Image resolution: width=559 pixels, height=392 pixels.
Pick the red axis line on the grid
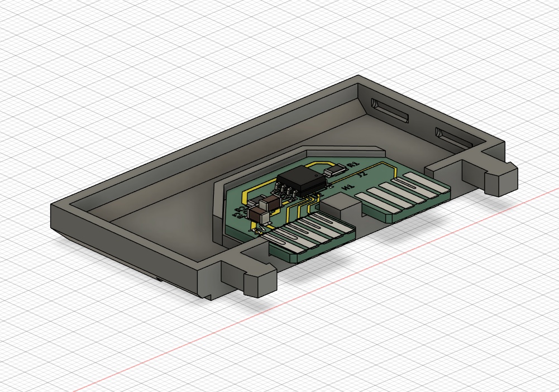315,289
